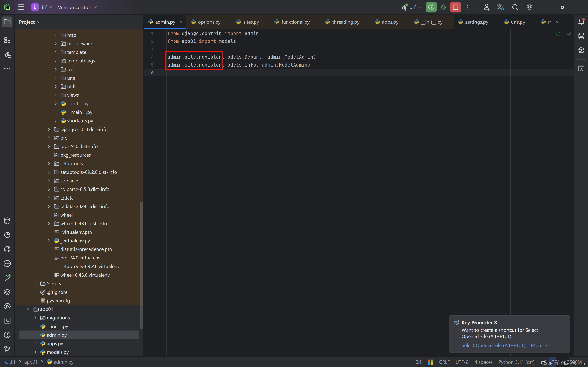
Task: Close the admin.py editor tab
Action: tap(181, 22)
